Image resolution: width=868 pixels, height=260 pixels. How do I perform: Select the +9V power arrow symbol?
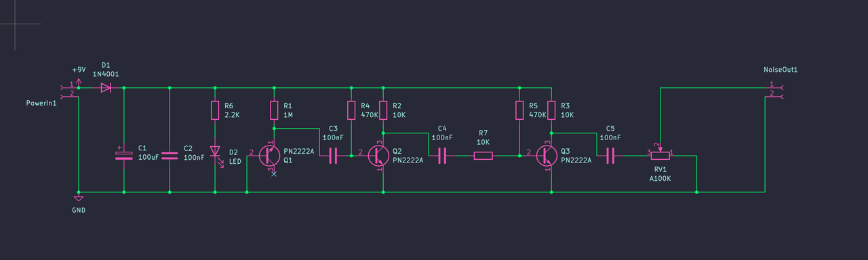(x=79, y=82)
